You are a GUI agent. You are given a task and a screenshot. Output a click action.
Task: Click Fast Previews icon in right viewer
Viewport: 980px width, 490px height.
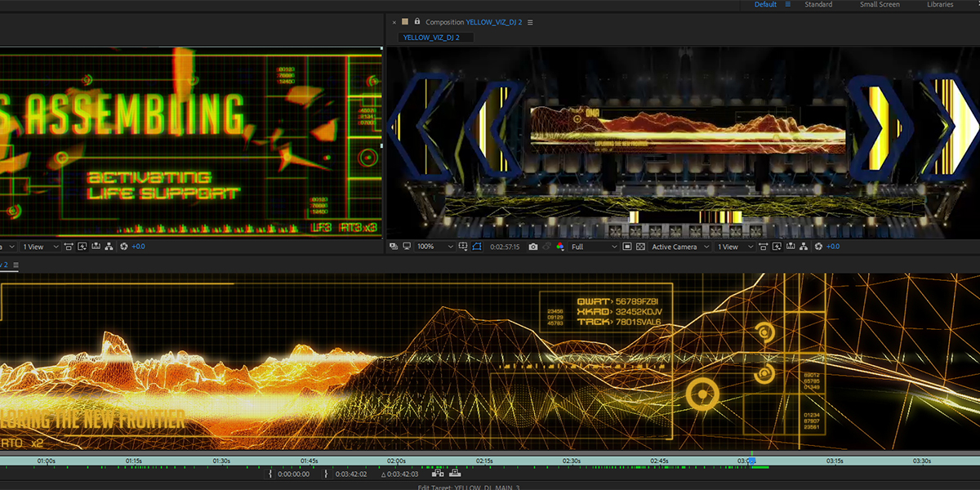tap(776, 247)
